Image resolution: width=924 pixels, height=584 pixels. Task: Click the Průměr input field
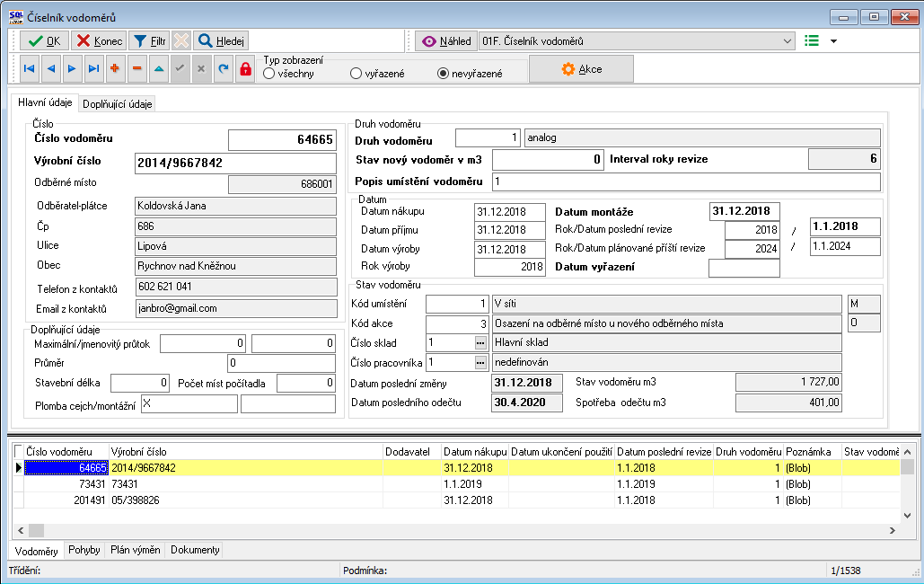(x=282, y=363)
